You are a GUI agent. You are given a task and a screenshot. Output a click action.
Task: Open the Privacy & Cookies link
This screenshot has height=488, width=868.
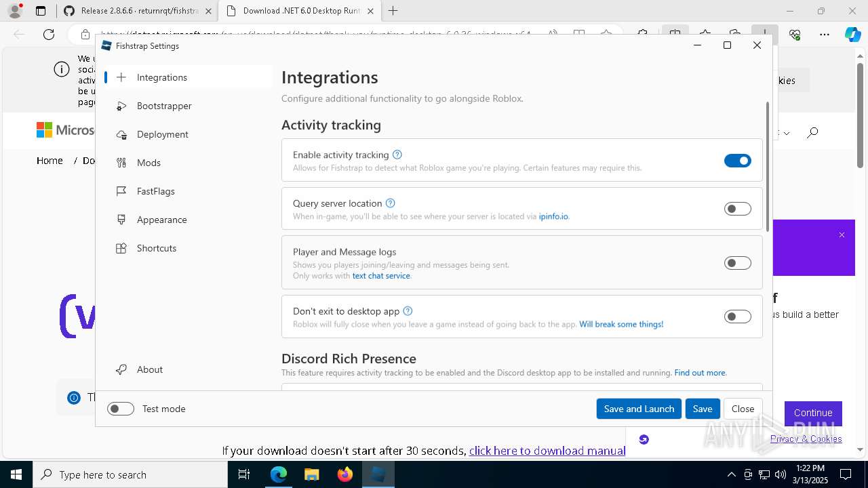[x=806, y=439]
